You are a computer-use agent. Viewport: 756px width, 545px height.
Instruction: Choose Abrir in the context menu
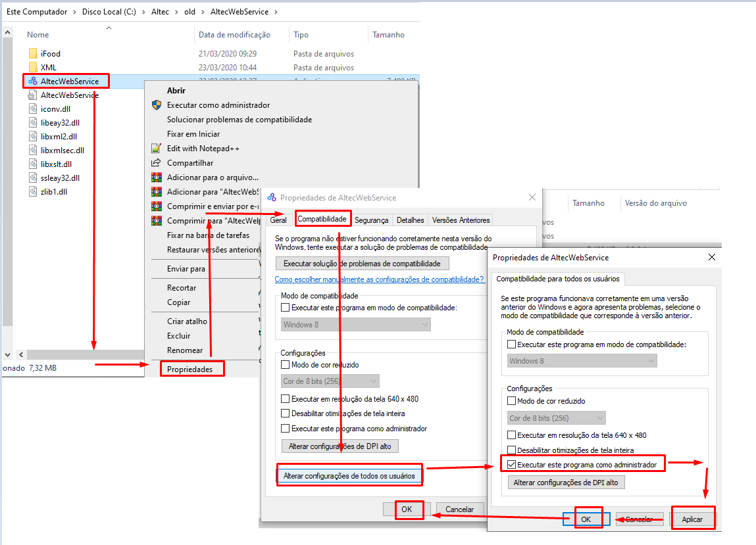click(176, 91)
